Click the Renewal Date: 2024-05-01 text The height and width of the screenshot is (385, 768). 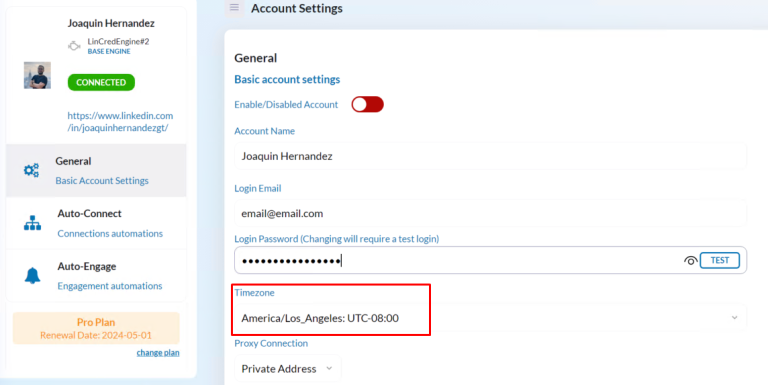96,336
